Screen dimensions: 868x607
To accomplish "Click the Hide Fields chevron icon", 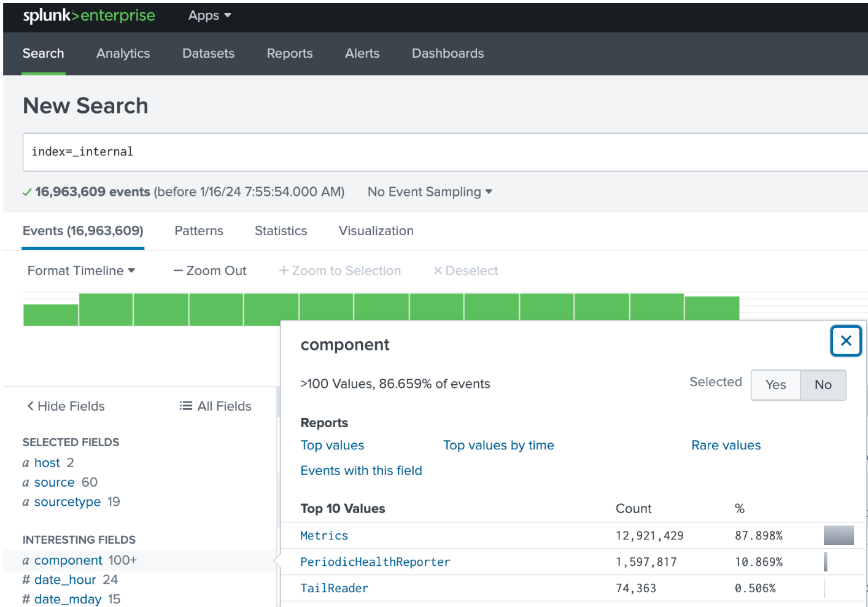I will (x=30, y=406).
